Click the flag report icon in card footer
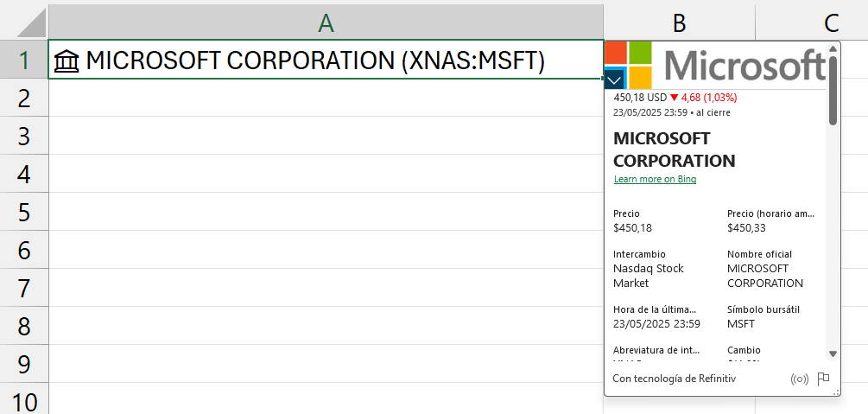The height and width of the screenshot is (414, 868). click(x=824, y=379)
